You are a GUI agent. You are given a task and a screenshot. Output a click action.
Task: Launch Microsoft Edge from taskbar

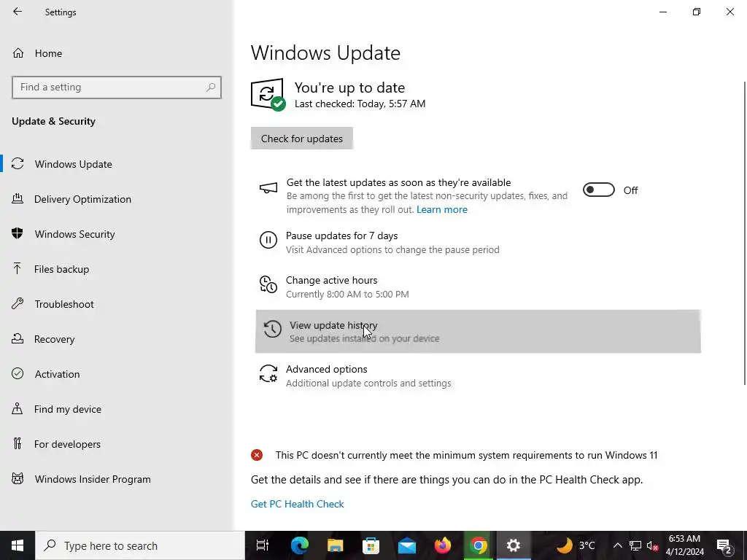tap(300, 545)
